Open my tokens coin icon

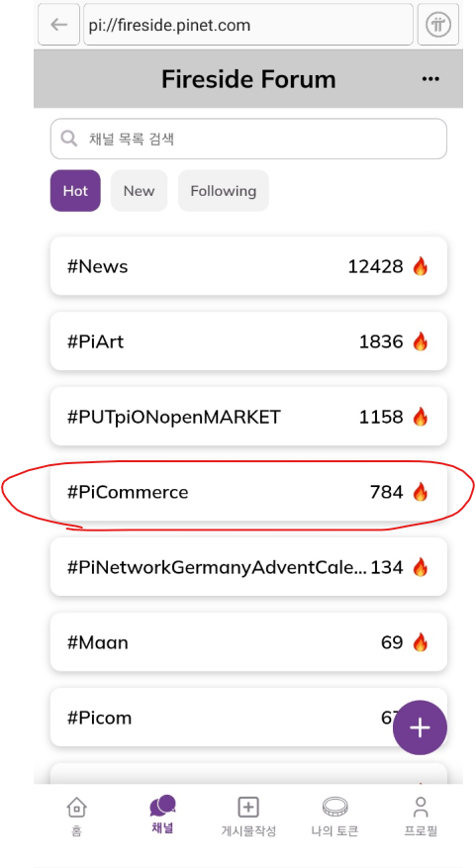tap(334, 806)
